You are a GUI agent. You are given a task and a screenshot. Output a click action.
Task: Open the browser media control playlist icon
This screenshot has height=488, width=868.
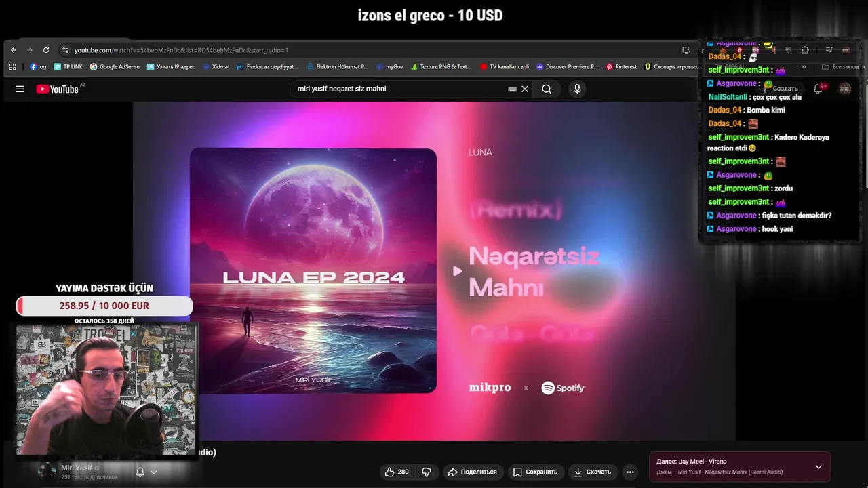coord(829,50)
